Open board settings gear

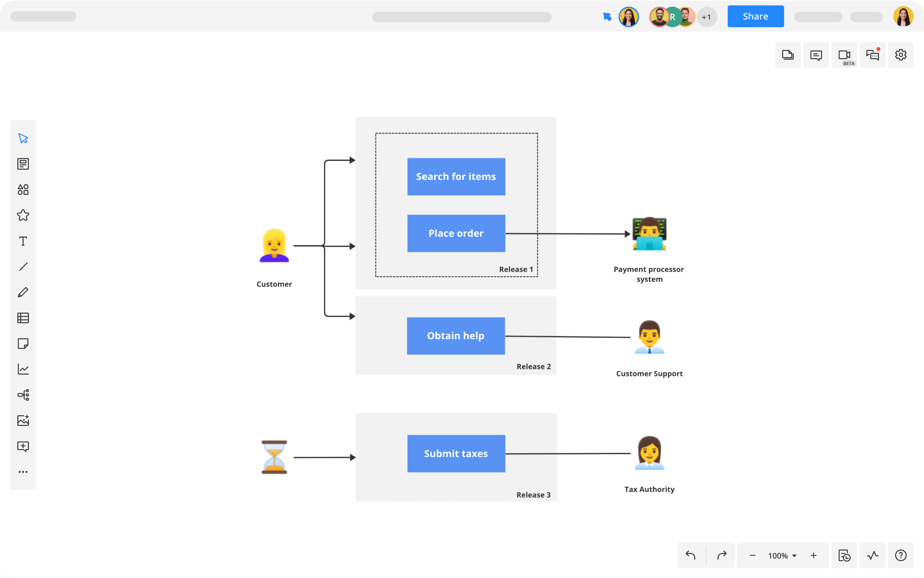[901, 55]
